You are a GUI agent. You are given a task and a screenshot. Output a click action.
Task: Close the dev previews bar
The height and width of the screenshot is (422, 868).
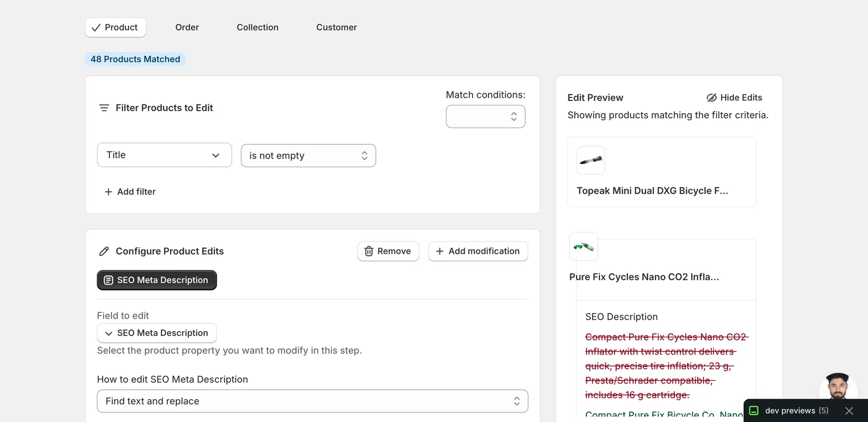click(849, 411)
